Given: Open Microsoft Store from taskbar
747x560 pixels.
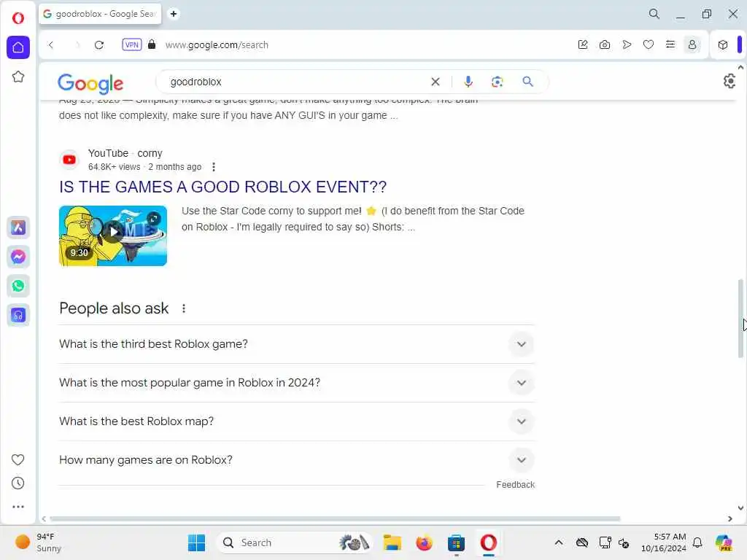Looking at the screenshot, I should click(456, 542).
